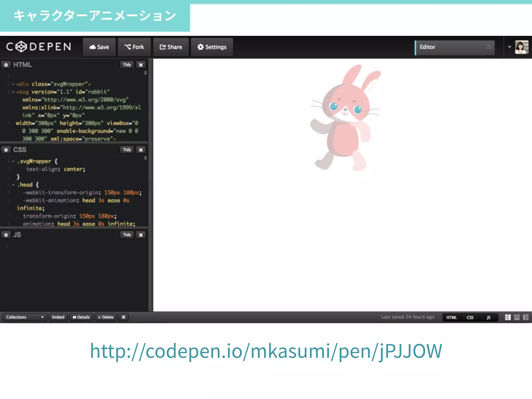532x399 pixels.
Task: Close the JS editor panel
Action: [141, 235]
